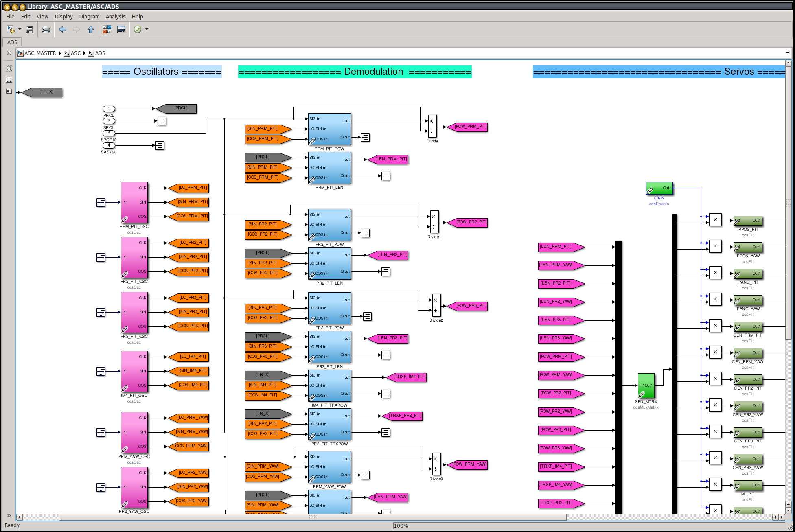This screenshot has height=532, width=795.
Task: Click the Save floppy disk icon
Action: [30, 29]
